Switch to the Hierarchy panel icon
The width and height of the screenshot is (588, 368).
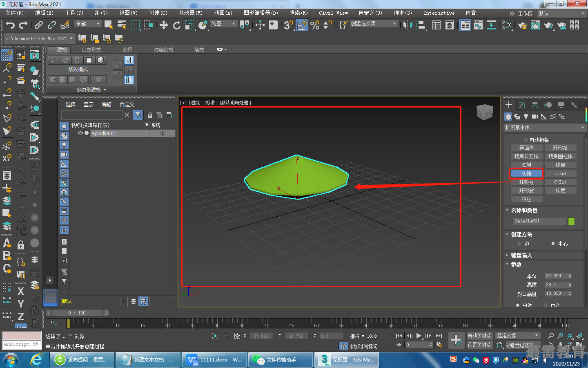click(x=535, y=105)
